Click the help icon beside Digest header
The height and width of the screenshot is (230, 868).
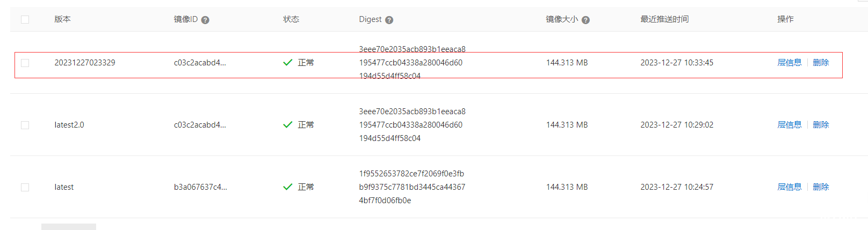point(389,20)
